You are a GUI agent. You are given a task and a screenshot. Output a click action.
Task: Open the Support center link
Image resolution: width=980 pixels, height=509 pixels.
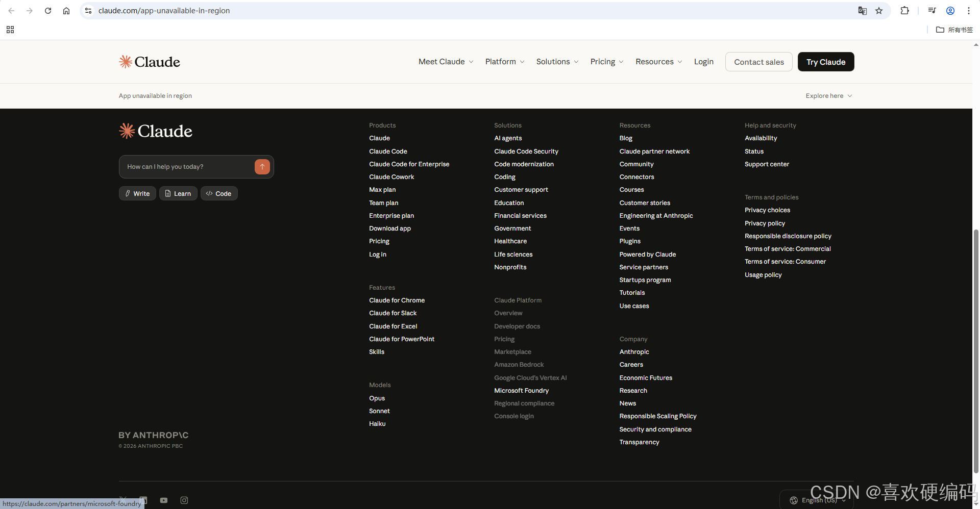click(767, 164)
